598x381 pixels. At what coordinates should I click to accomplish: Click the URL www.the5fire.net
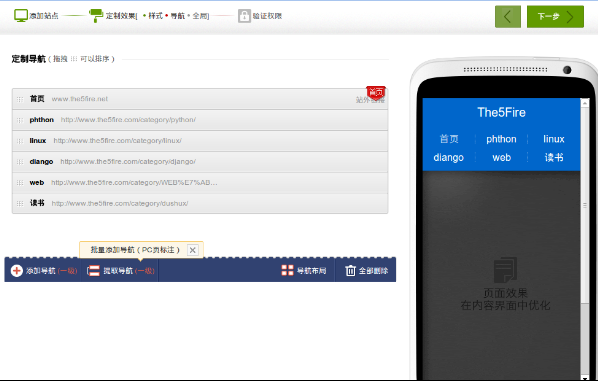pos(80,99)
